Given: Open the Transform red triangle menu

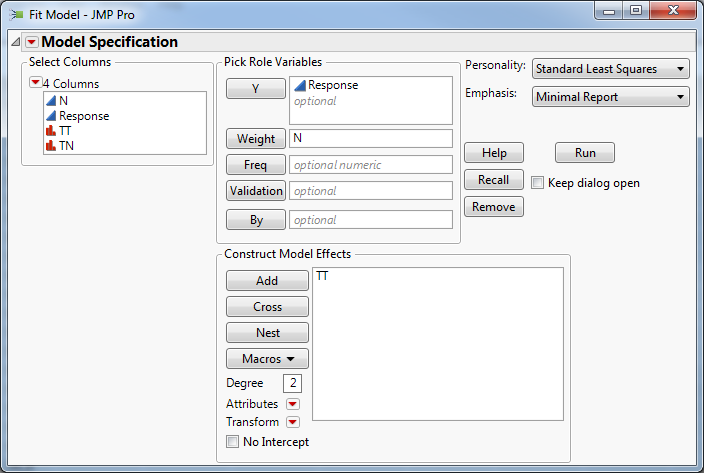Looking at the screenshot, I should coord(293,422).
